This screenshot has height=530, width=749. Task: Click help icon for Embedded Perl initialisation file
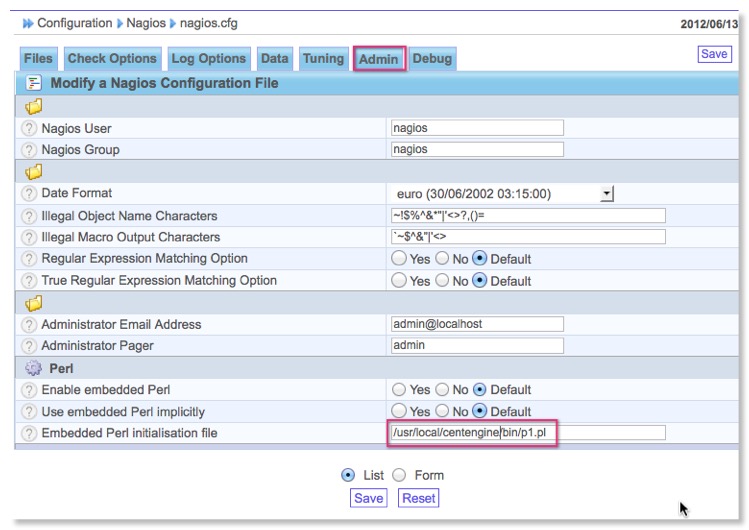29,433
